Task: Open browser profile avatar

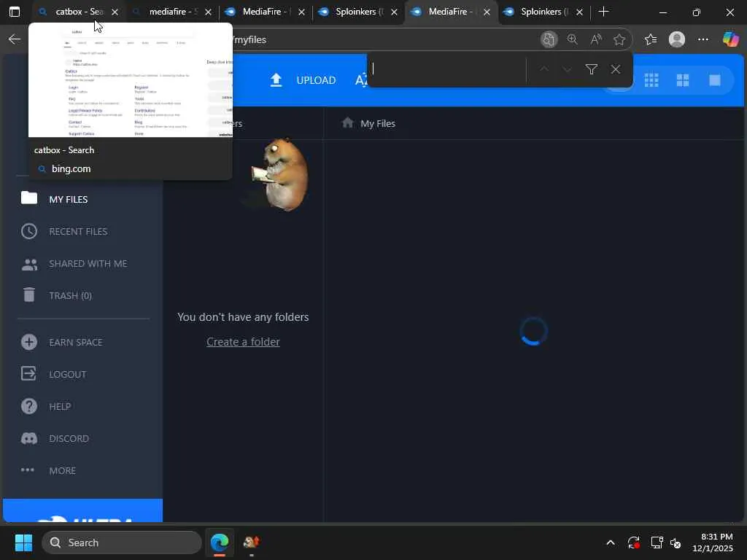Action: (x=677, y=39)
